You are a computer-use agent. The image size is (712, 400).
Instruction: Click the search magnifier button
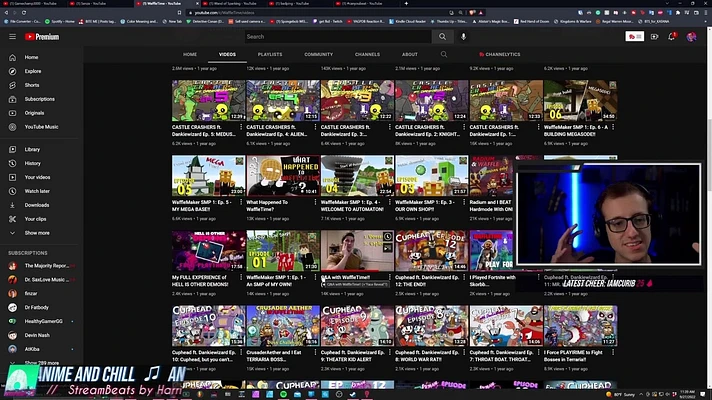[x=442, y=37]
